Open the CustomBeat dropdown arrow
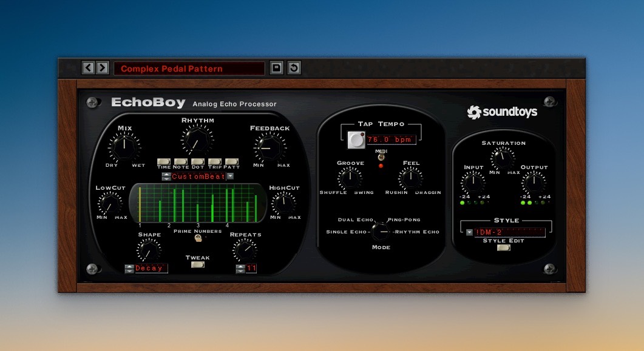 point(231,176)
